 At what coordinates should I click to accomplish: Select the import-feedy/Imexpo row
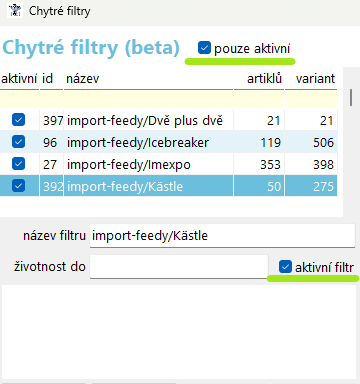tap(168, 164)
